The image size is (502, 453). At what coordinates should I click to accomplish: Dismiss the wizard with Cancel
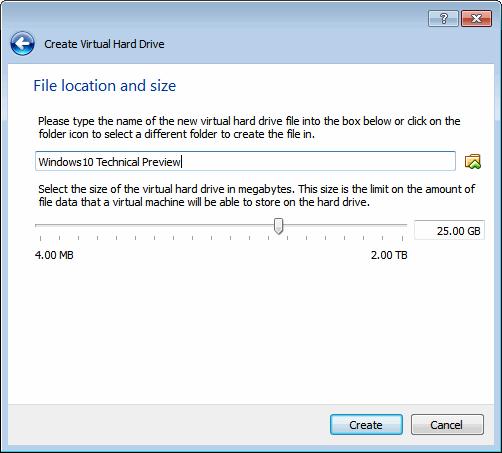coord(447,425)
